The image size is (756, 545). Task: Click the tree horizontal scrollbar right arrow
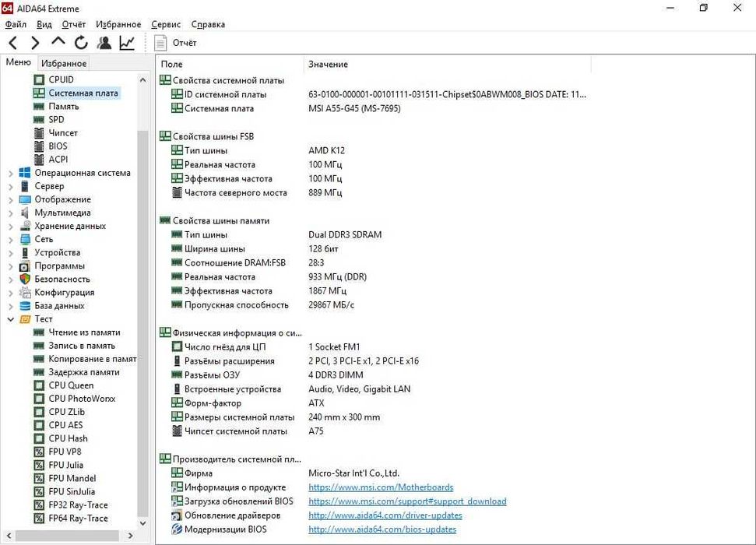pos(130,536)
